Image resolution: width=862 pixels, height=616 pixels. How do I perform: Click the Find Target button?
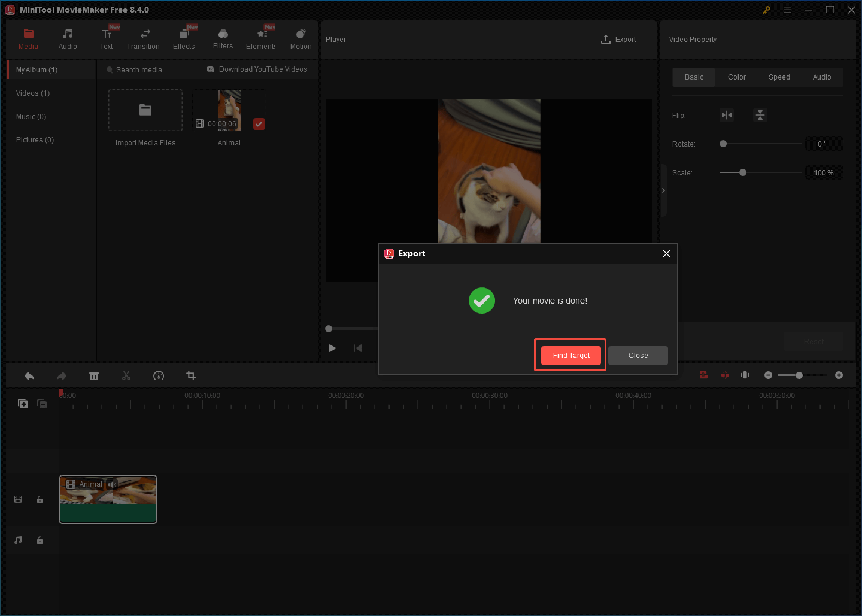click(570, 355)
